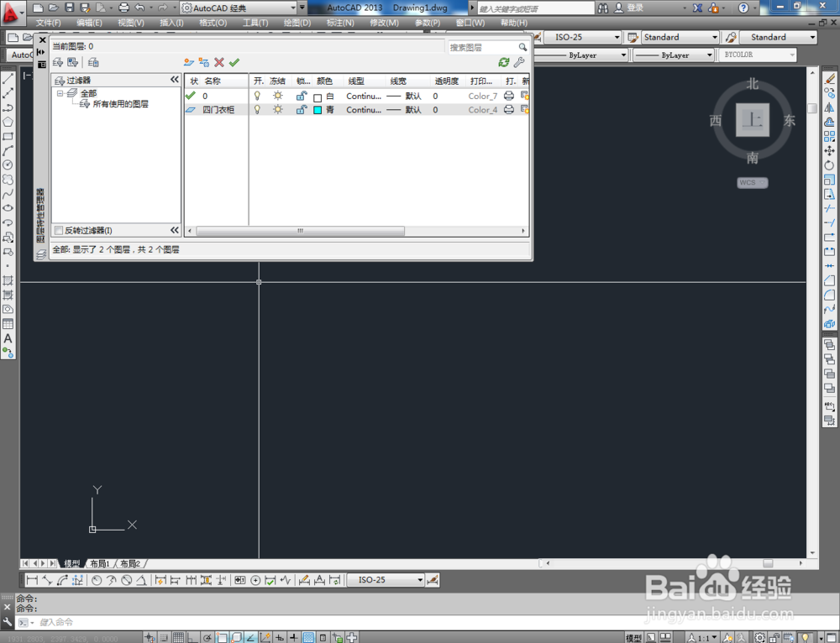Select the Mirror tool in modify toolbar
This screenshot has width=840, height=643.
(x=830, y=107)
